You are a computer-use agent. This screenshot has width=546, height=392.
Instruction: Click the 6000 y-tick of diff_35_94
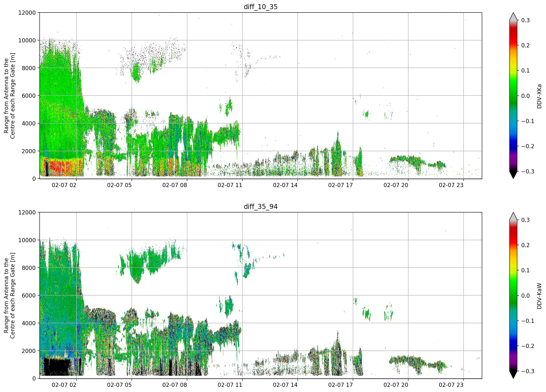pyautogui.click(x=29, y=296)
